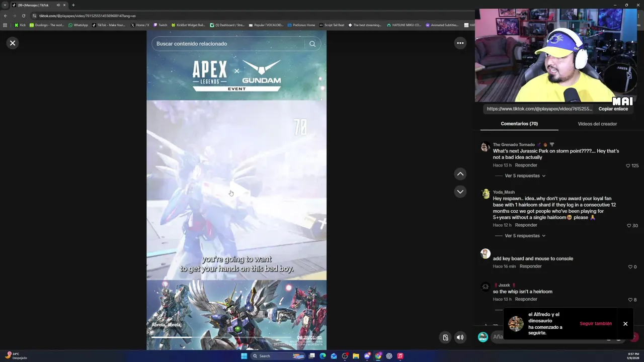The image size is (644, 362).
Task: Click Seguir también in the notification
Action: click(x=596, y=324)
